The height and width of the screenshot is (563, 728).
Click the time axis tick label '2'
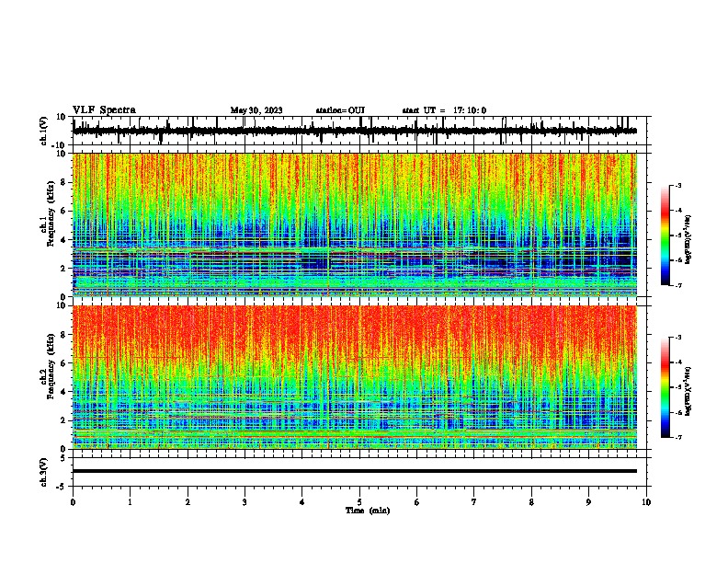pyautogui.click(x=188, y=502)
